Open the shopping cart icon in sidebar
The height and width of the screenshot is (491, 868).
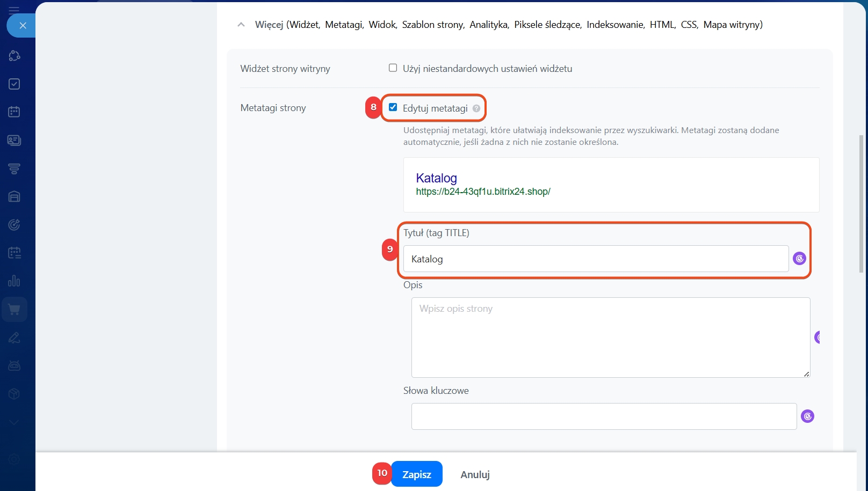click(15, 310)
